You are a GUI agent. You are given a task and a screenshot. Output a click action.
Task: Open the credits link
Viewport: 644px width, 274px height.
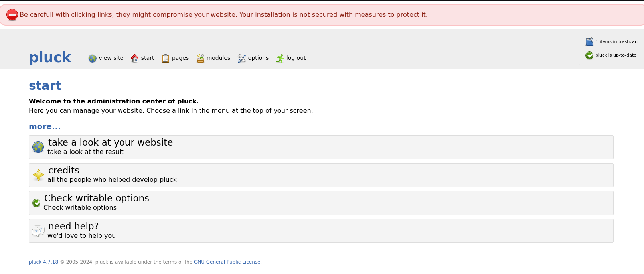tap(64, 170)
